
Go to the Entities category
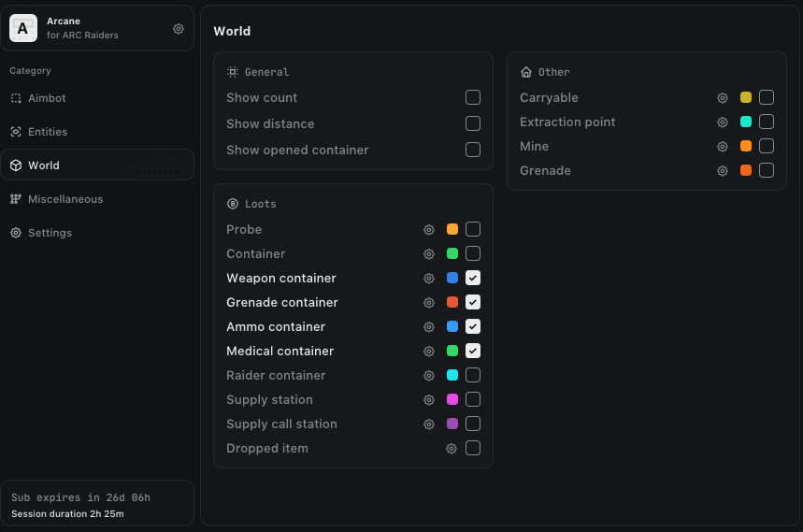coord(48,132)
